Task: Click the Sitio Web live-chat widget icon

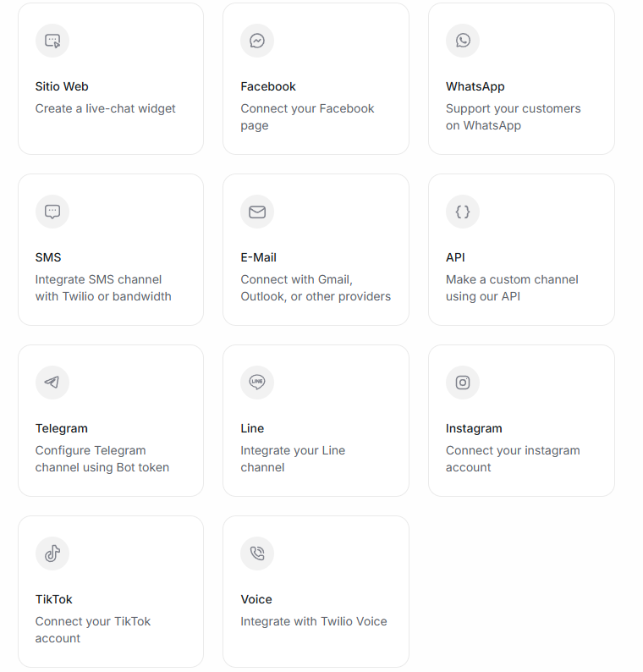Action: pyautogui.click(x=52, y=41)
